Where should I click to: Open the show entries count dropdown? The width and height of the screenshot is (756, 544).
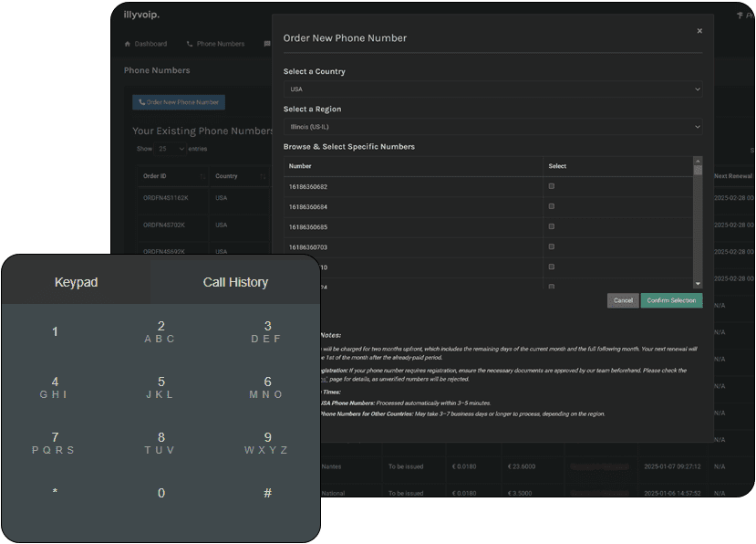[x=170, y=148]
